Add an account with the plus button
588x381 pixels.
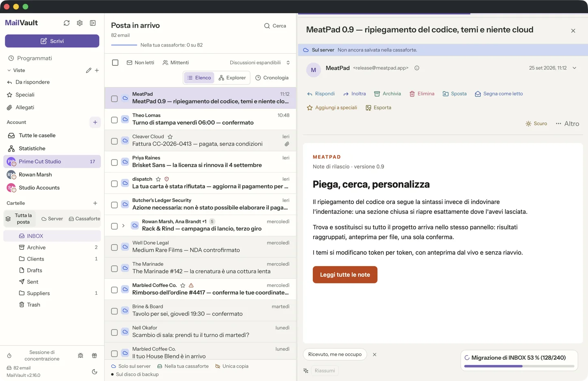pos(95,122)
